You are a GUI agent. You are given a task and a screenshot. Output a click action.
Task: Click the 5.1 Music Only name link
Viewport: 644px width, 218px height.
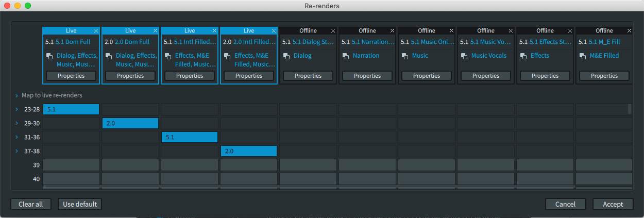click(432, 42)
